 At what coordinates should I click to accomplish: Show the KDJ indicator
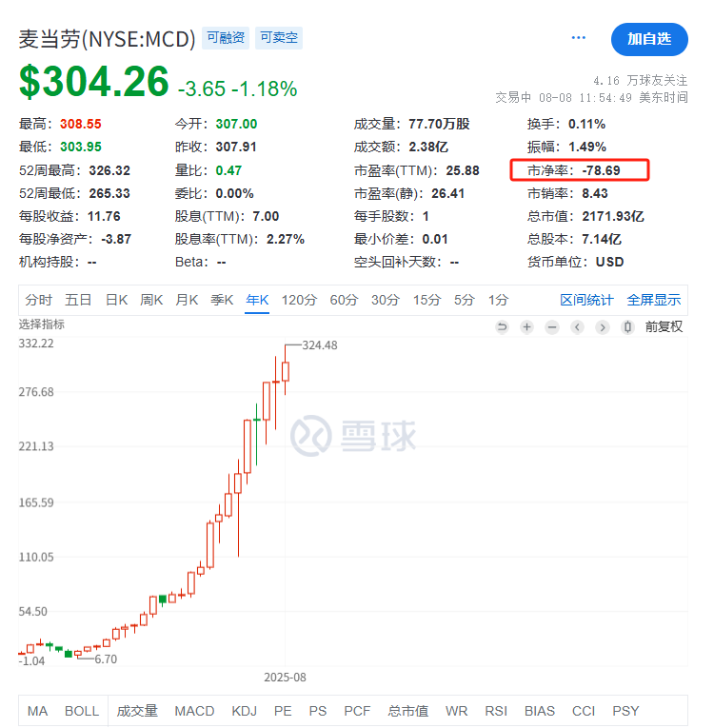pyautogui.click(x=245, y=711)
